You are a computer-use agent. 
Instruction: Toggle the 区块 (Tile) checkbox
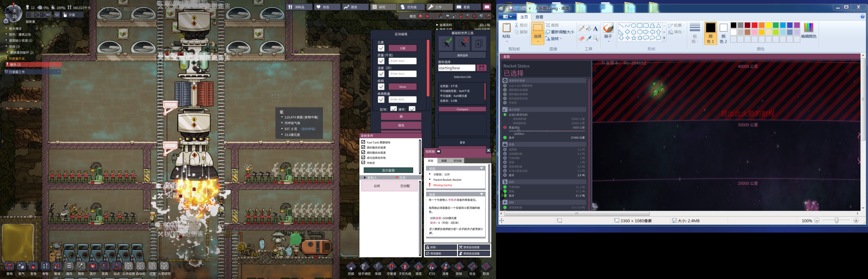(393, 109)
